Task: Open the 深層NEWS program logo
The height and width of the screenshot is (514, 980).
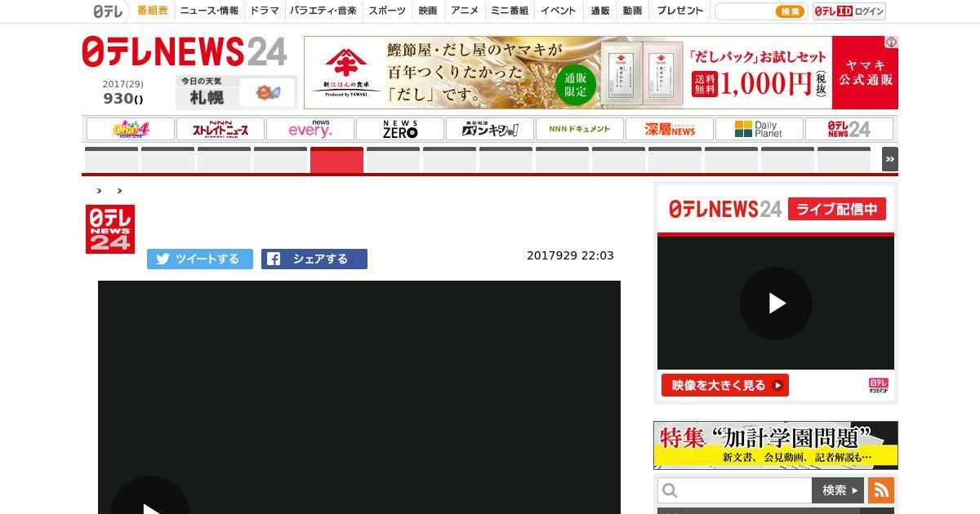Action: point(670,129)
